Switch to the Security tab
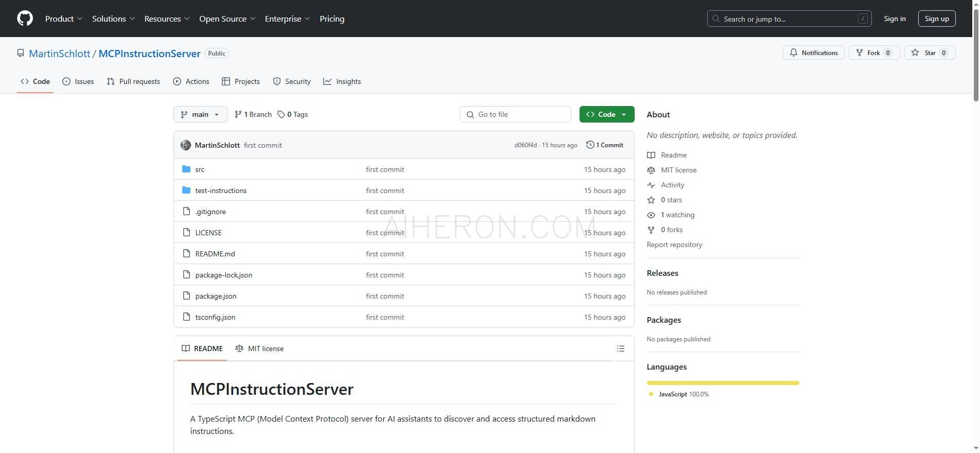The width and height of the screenshot is (980, 453). (292, 81)
